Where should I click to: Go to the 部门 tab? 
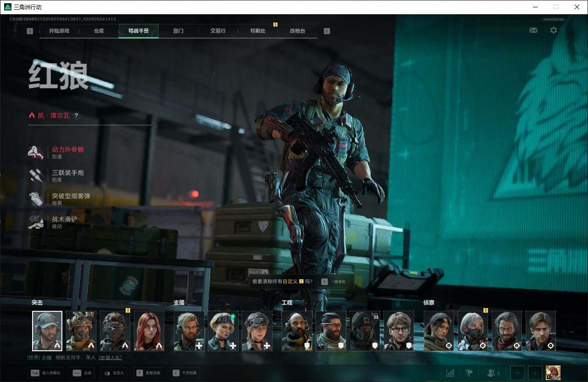coord(178,31)
